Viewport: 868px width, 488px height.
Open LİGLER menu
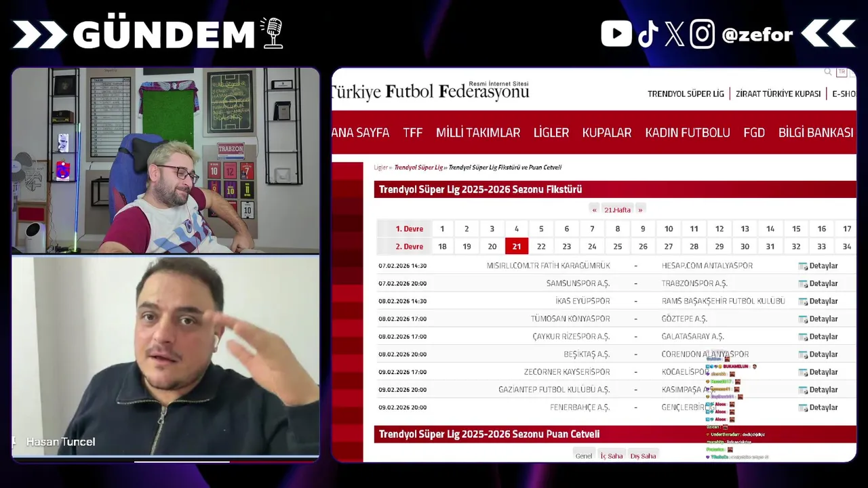click(x=551, y=133)
